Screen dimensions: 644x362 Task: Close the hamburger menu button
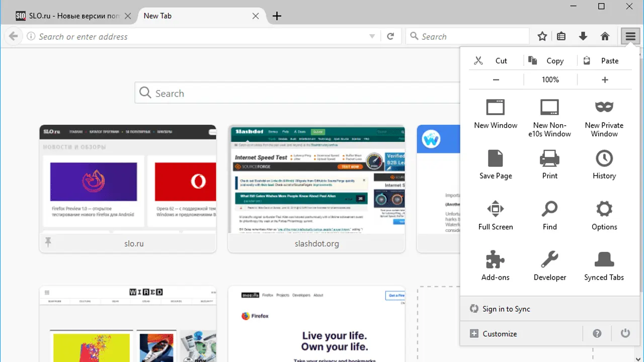[x=630, y=36]
